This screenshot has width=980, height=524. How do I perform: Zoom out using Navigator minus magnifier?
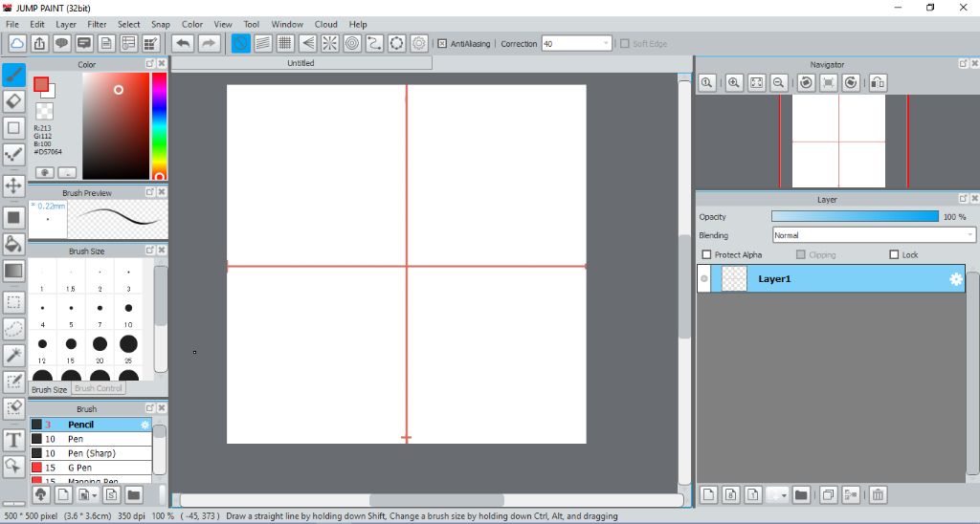coord(779,82)
